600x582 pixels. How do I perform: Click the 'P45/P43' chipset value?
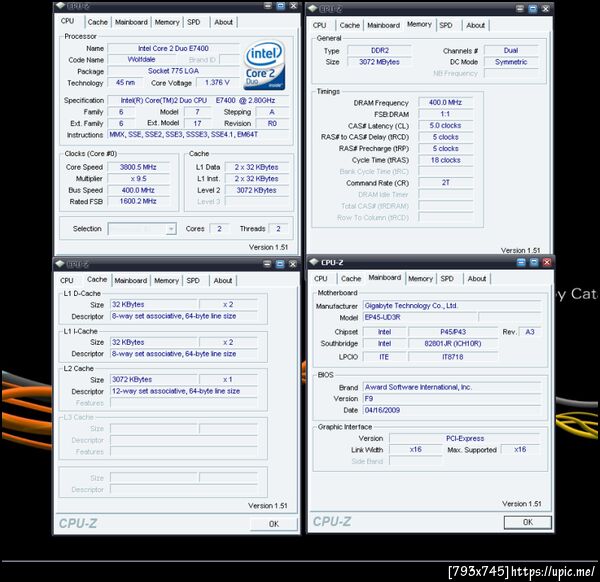click(x=453, y=332)
